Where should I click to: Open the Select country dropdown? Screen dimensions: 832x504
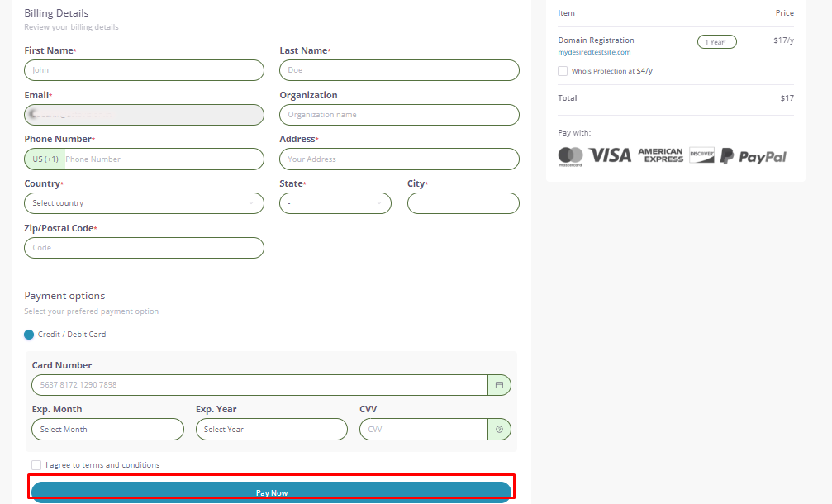click(x=144, y=203)
